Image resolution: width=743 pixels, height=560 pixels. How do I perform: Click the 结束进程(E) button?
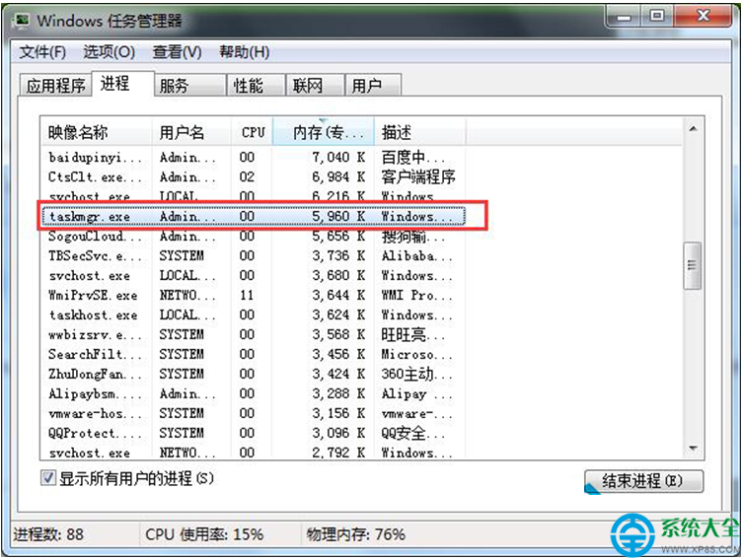(644, 481)
